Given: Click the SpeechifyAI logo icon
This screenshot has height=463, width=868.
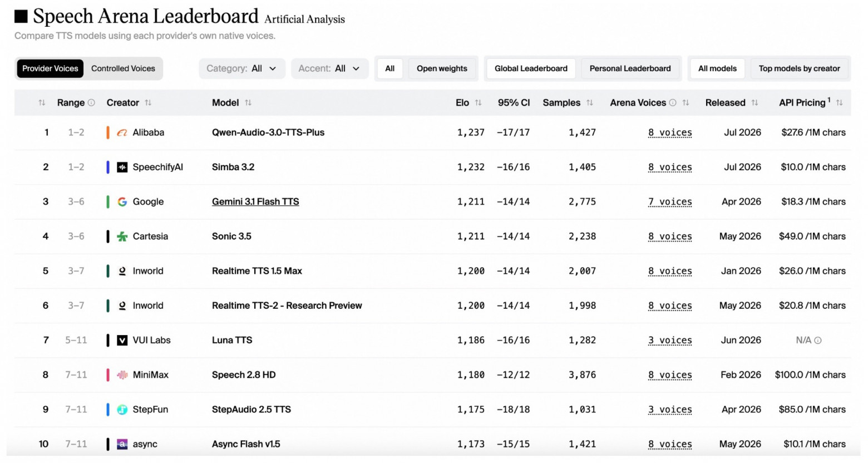Looking at the screenshot, I should coord(122,167).
